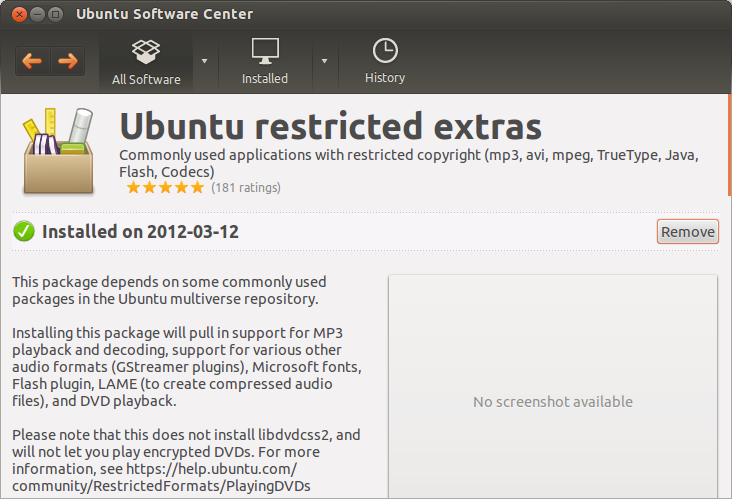Click the Ubuntu restricted extras package icon
This screenshot has width=732, height=499.
[x=58, y=151]
